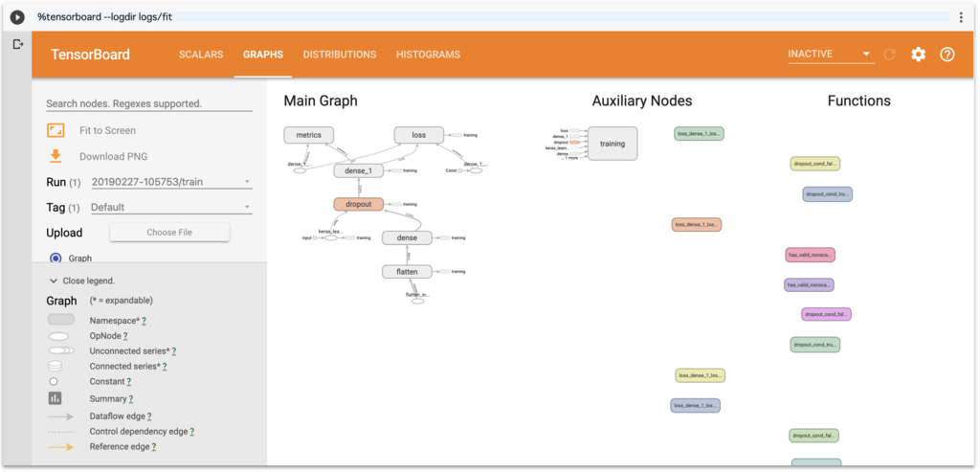
Task: Open the OpNode help question link
Action: (125, 336)
